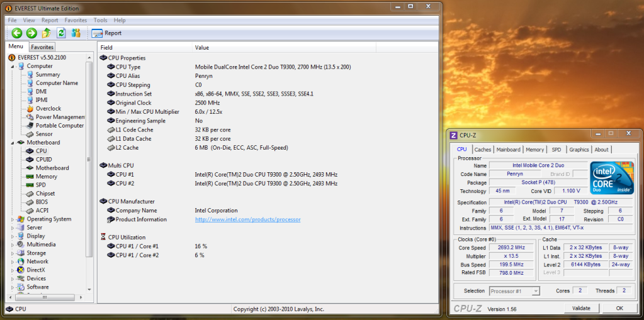Image resolution: width=644 pixels, height=320 pixels.
Task: Expand the Software node
Action: click(x=13, y=287)
